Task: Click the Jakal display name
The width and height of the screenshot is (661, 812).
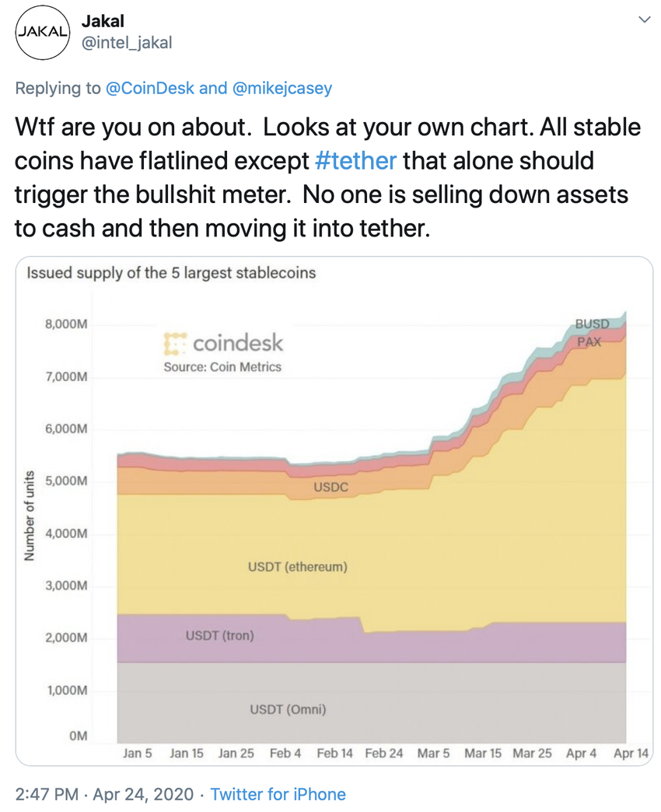Action: point(103,20)
